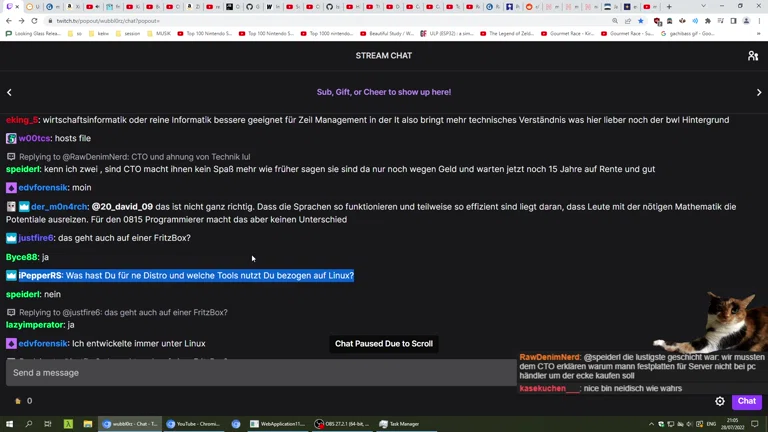This screenshot has width=768, height=432.
Task: Click the 'Sub, Gift, or Cheer' banner text
Action: click(383, 92)
